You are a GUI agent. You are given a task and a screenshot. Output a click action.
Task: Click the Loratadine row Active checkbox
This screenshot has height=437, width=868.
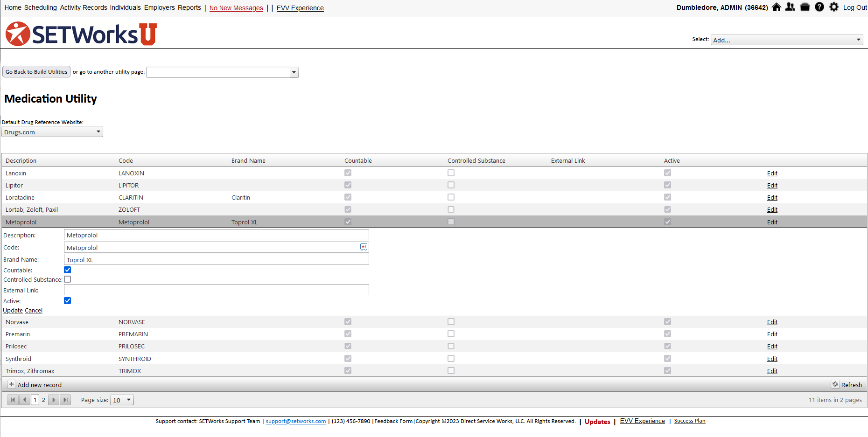668,197
